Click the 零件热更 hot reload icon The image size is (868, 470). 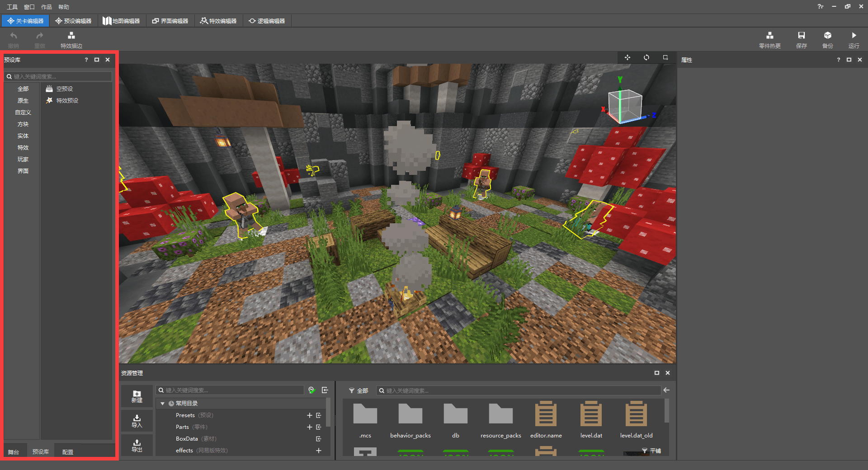pos(769,36)
